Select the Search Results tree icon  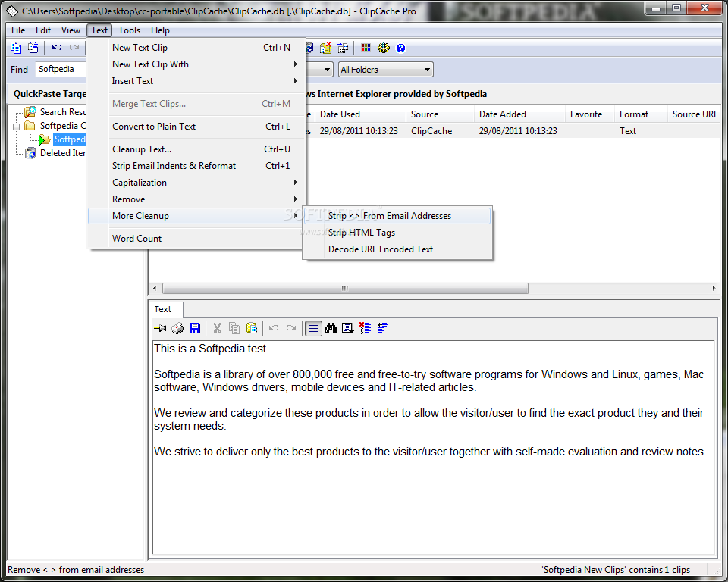point(30,112)
